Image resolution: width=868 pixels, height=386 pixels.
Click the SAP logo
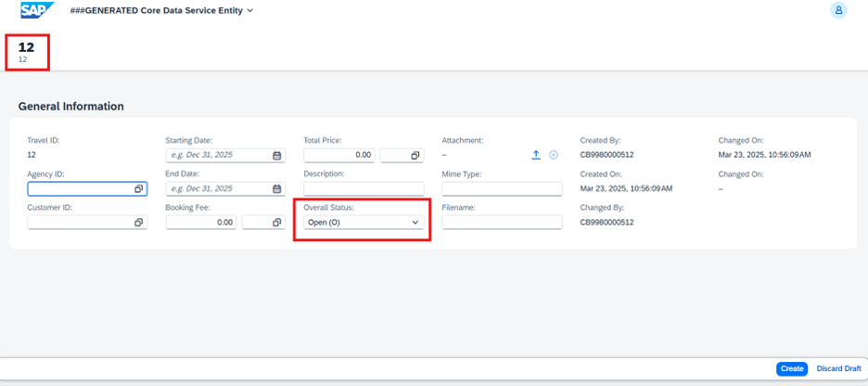(x=37, y=10)
